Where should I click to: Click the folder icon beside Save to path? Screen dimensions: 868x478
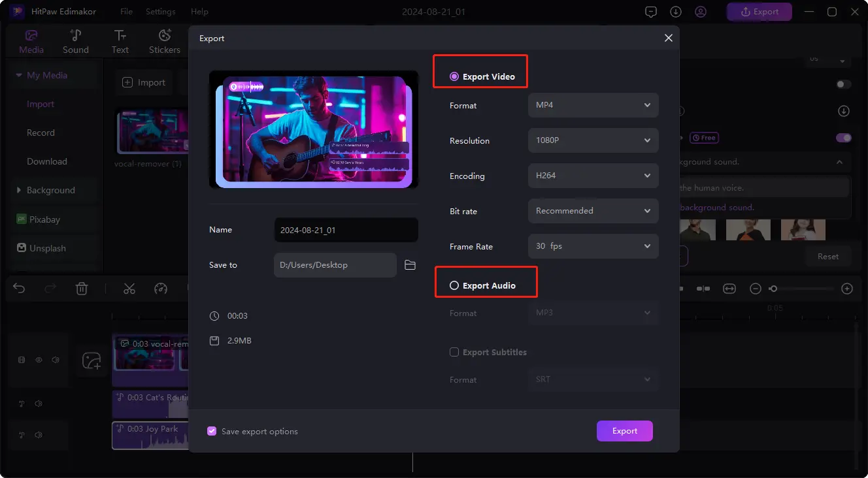click(410, 265)
